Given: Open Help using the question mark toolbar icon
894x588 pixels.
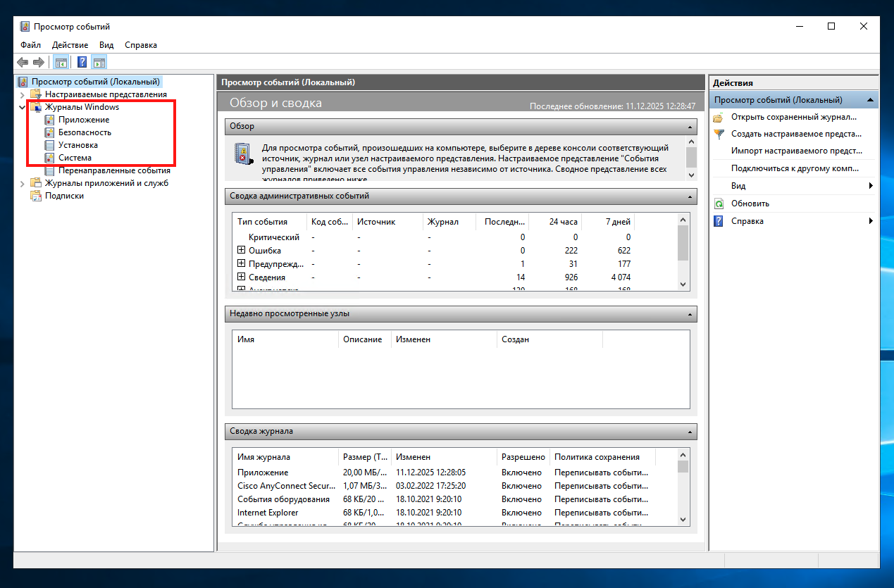Looking at the screenshot, I should click(82, 61).
